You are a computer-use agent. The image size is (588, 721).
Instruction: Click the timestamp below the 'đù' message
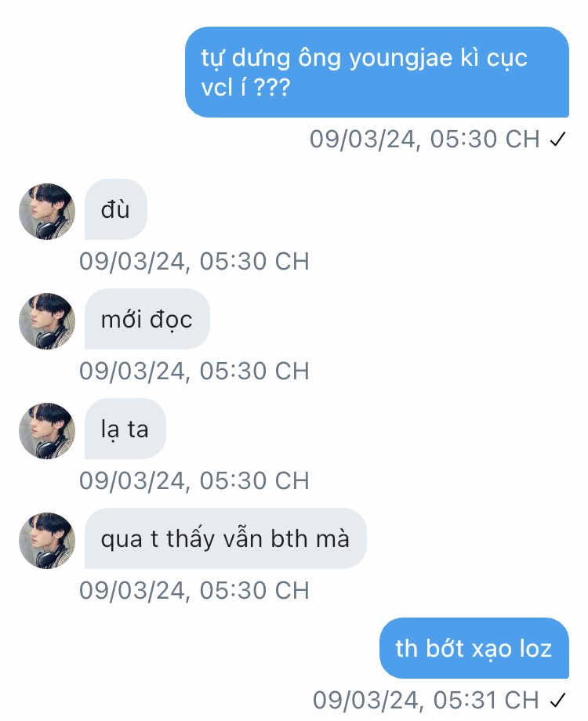point(194,261)
